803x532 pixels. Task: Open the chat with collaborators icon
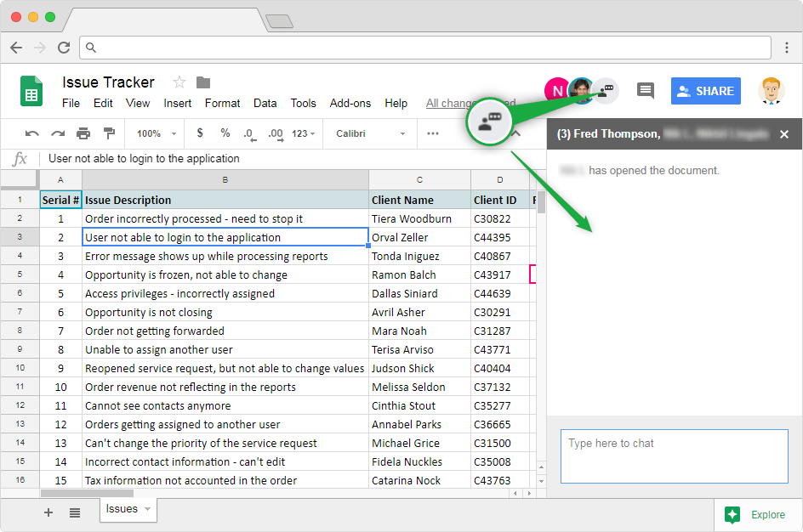pos(604,91)
